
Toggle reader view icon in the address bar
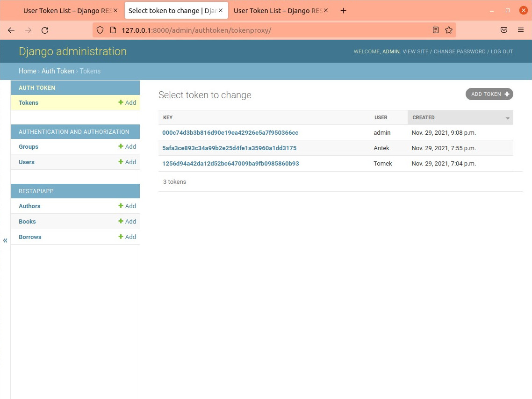point(436,30)
